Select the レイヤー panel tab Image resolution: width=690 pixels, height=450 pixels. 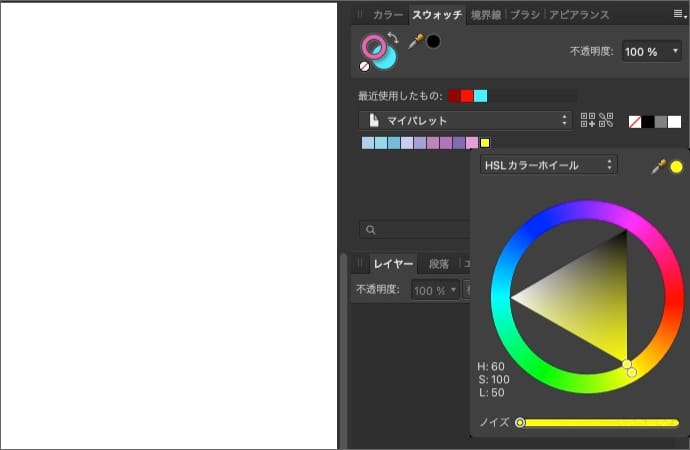pyautogui.click(x=393, y=264)
